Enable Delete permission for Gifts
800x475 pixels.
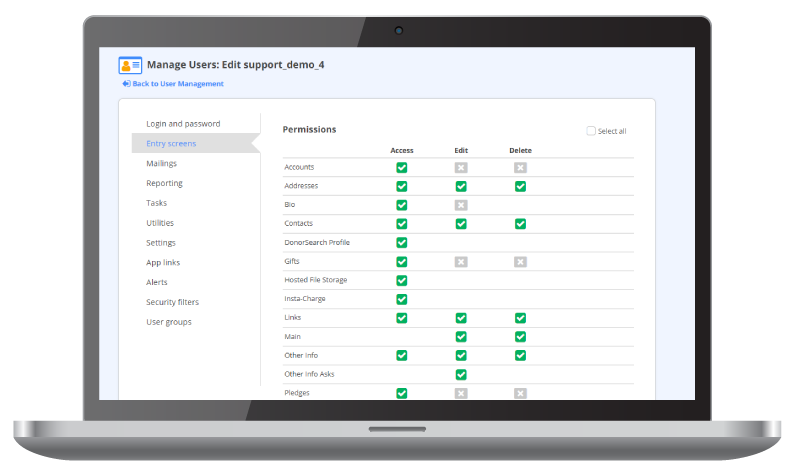pyautogui.click(x=520, y=262)
